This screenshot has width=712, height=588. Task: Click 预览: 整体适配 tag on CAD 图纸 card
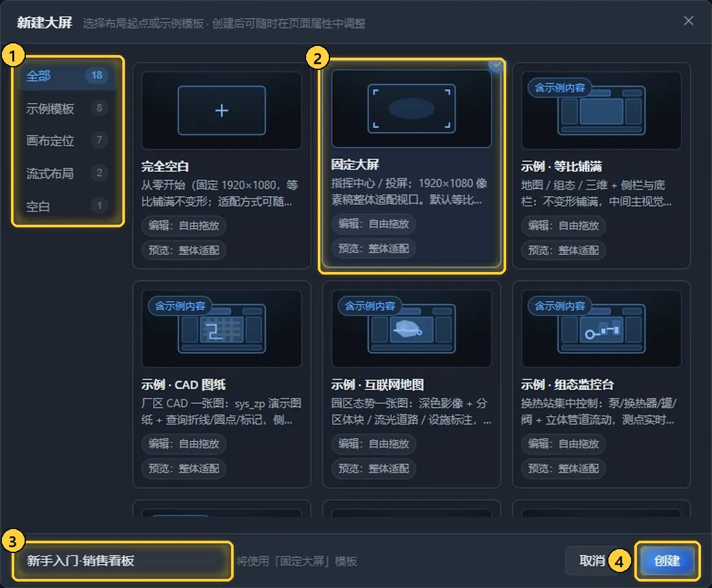(184, 468)
